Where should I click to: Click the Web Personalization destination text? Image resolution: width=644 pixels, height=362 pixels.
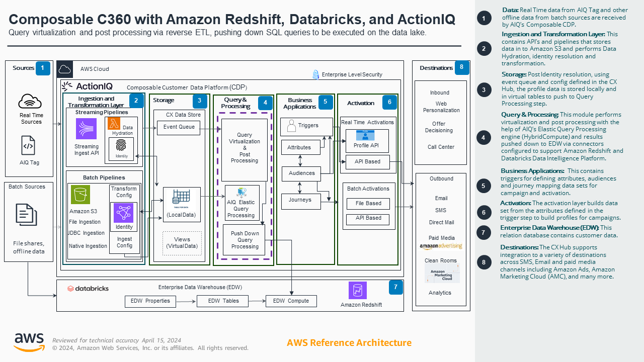tap(441, 107)
